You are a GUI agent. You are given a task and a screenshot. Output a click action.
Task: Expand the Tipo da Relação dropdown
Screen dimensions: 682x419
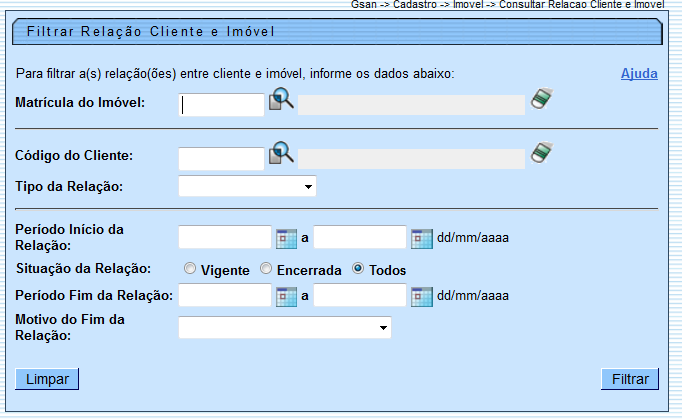point(247,187)
